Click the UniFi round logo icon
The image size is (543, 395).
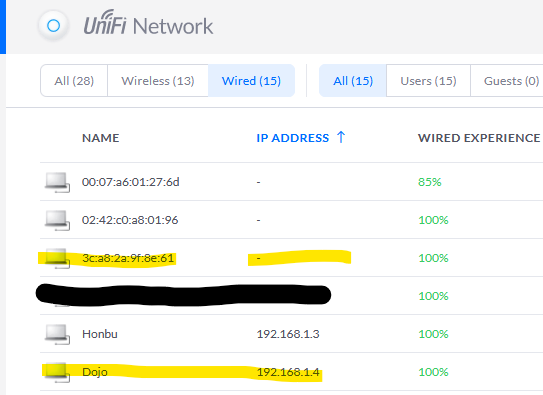coord(53,26)
